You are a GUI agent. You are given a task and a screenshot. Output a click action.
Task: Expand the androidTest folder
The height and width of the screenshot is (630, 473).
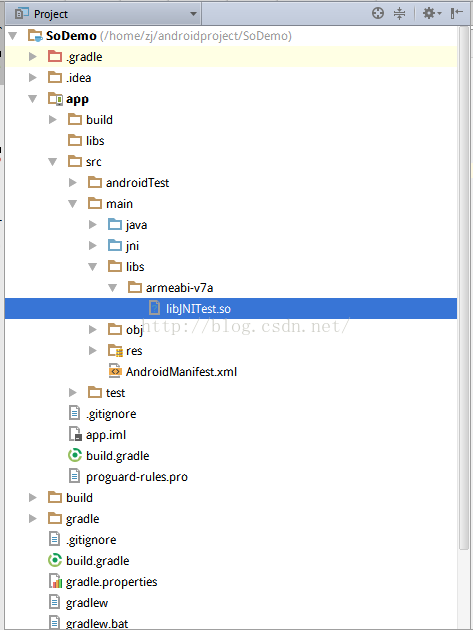point(73,183)
